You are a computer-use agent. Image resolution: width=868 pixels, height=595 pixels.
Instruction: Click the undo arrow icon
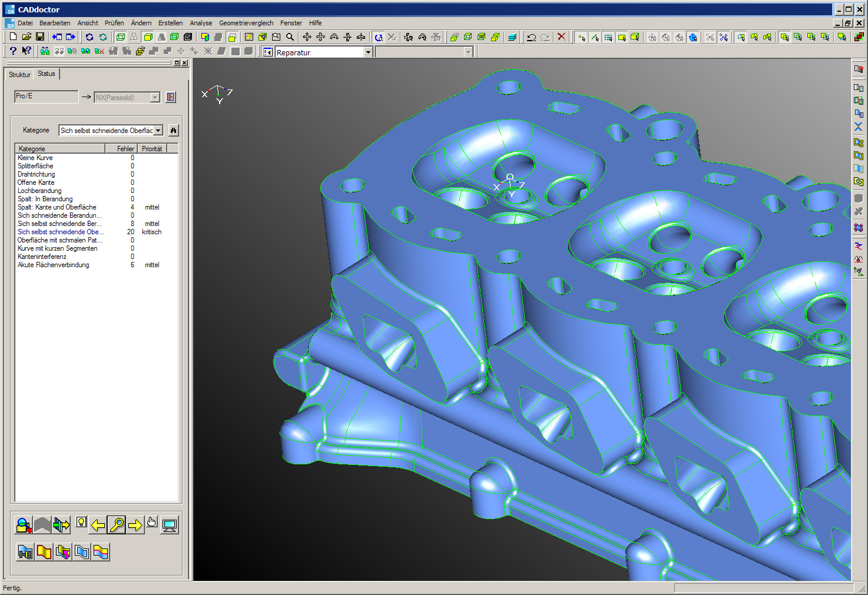coord(531,37)
